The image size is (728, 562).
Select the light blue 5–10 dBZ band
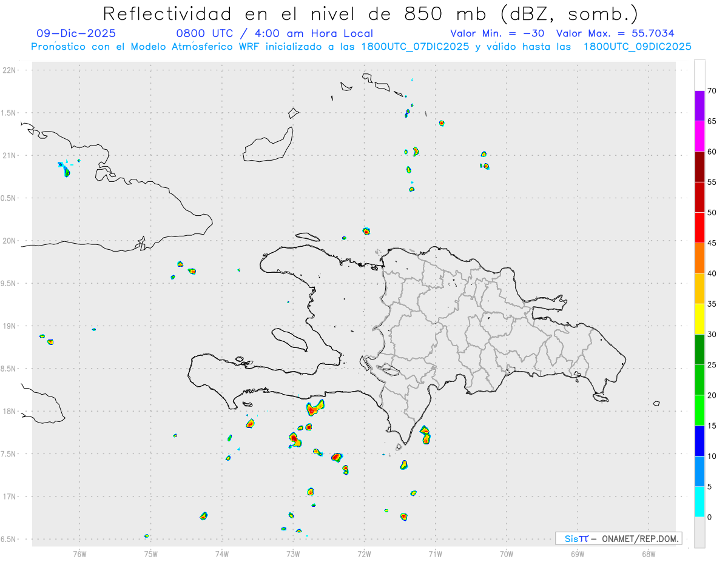coord(699,472)
